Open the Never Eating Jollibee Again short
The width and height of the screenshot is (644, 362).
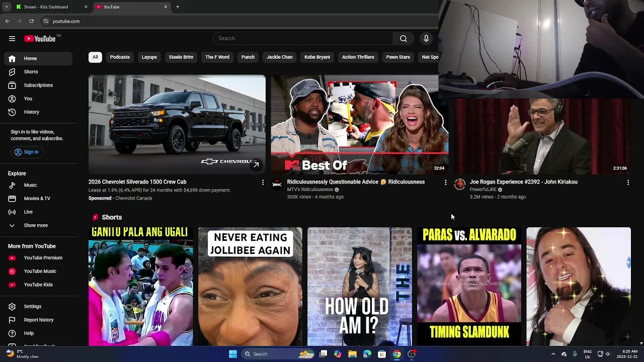point(250,287)
